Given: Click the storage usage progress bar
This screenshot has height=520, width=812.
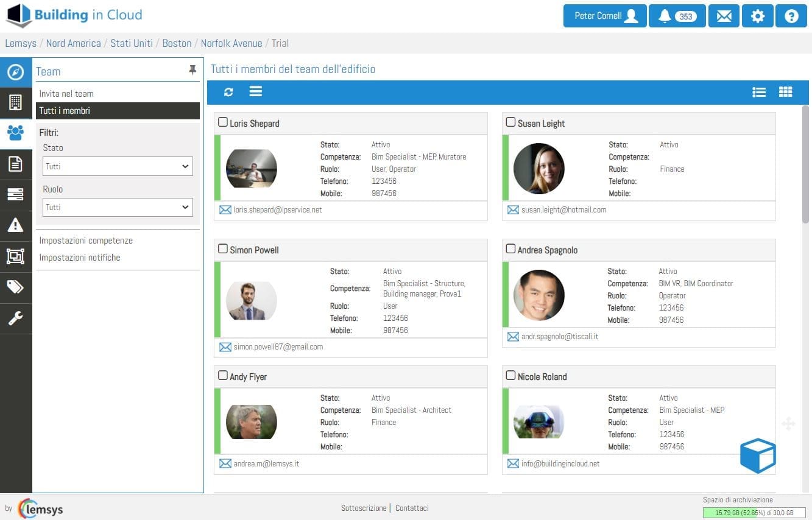Looking at the screenshot, I should [754, 513].
